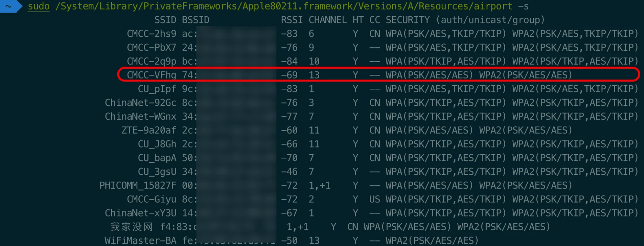Click the sudo command word
The height and width of the screenshot is (246, 644).
coord(38,6)
